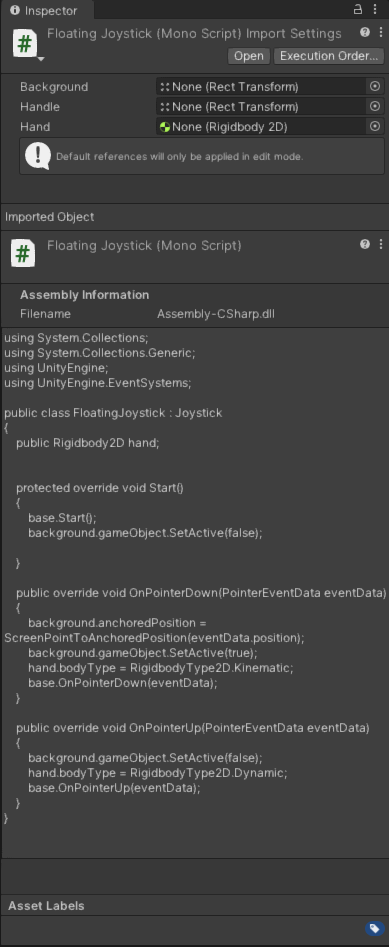The width and height of the screenshot is (389, 947).
Task: Open the object picker for the Handle field
Action: click(x=375, y=106)
